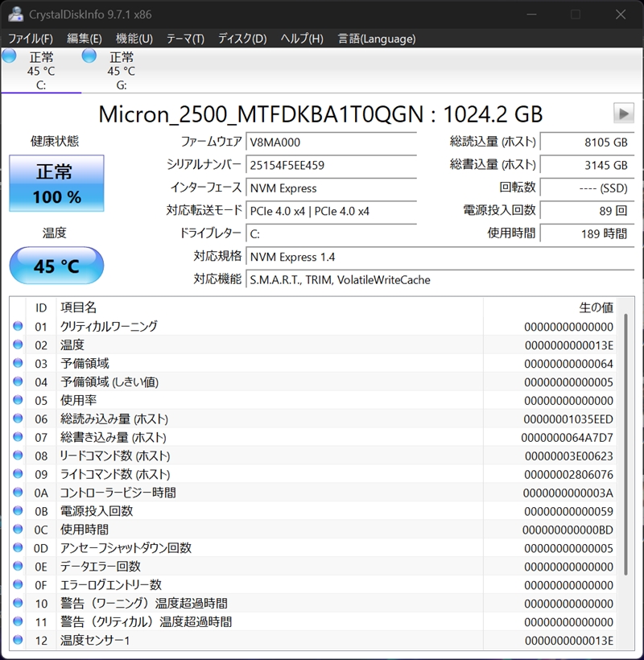644x660 pixels.
Task: Click the rotation value ---- (SSD)
Action: [587, 188]
